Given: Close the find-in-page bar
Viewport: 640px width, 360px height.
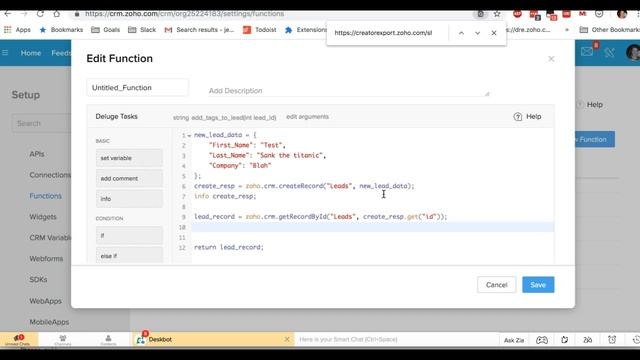Looking at the screenshot, I should click(x=493, y=33).
